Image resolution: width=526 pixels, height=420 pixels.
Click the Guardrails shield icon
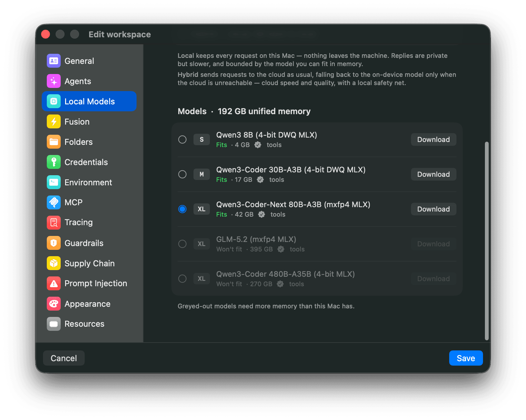point(54,243)
